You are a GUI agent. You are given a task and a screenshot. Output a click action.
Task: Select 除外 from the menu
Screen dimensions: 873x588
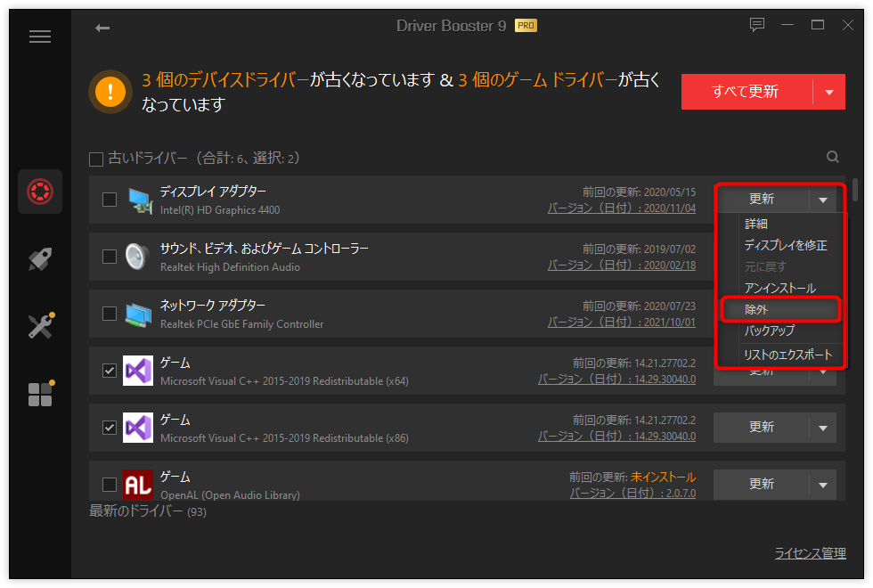tap(780, 310)
